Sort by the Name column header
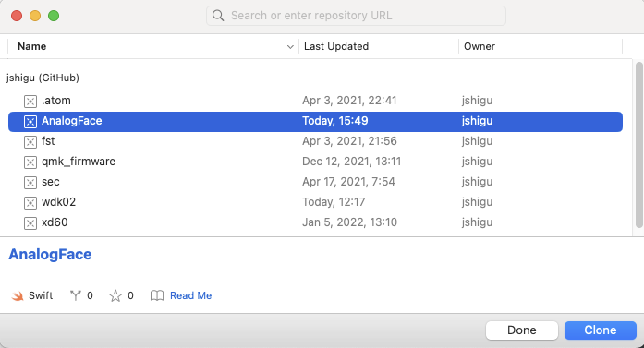Screen dimensions: 644x348 pos(32,46)
